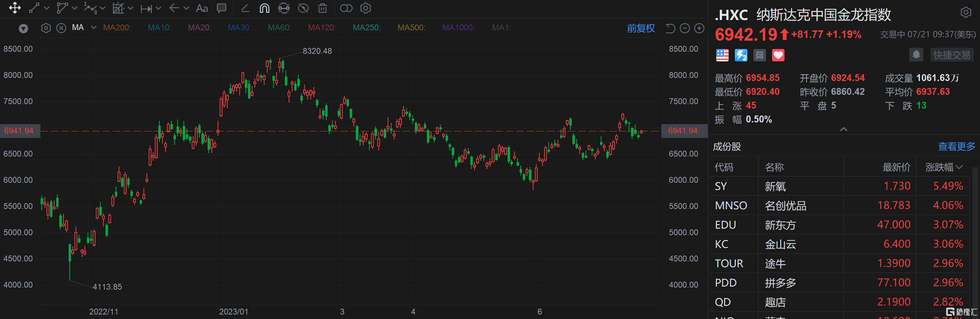
Task: Sort by 涨跌幅 column header
Action: point(943,167)
